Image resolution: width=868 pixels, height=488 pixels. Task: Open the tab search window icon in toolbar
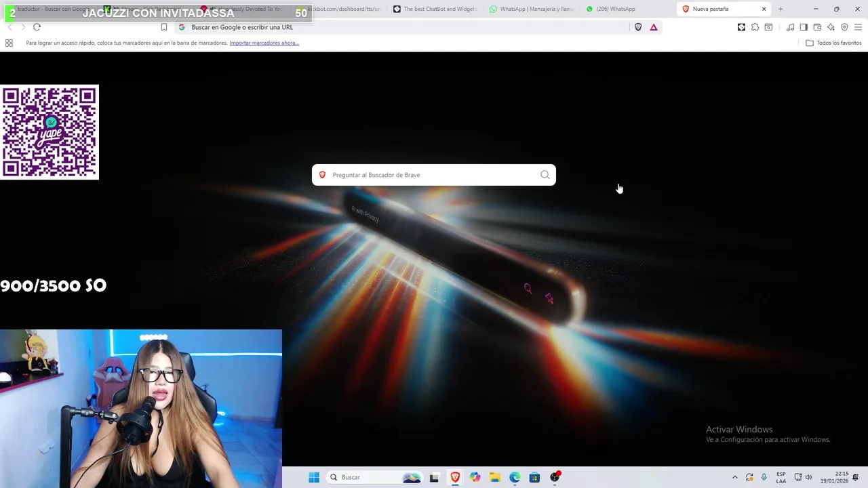(768, 27)
